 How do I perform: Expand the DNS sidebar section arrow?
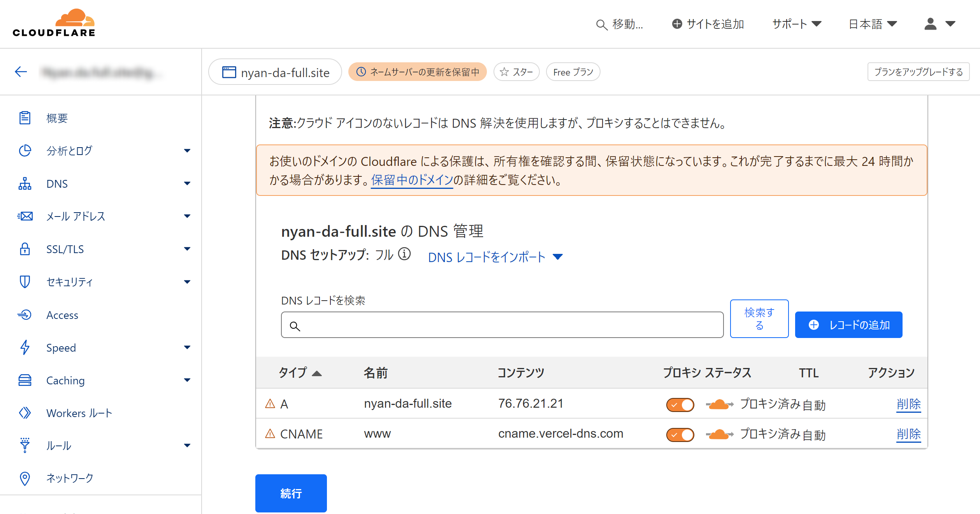coord(187,183)
